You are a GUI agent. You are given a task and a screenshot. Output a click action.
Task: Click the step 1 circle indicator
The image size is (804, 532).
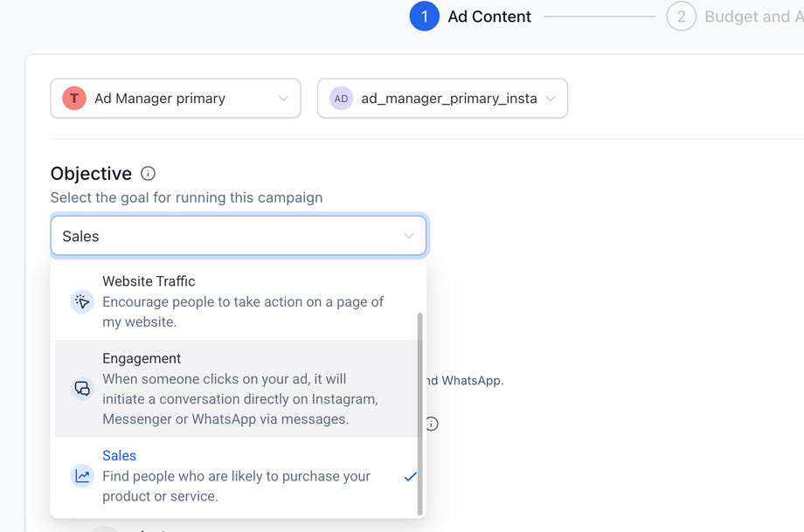coord(425,17)
